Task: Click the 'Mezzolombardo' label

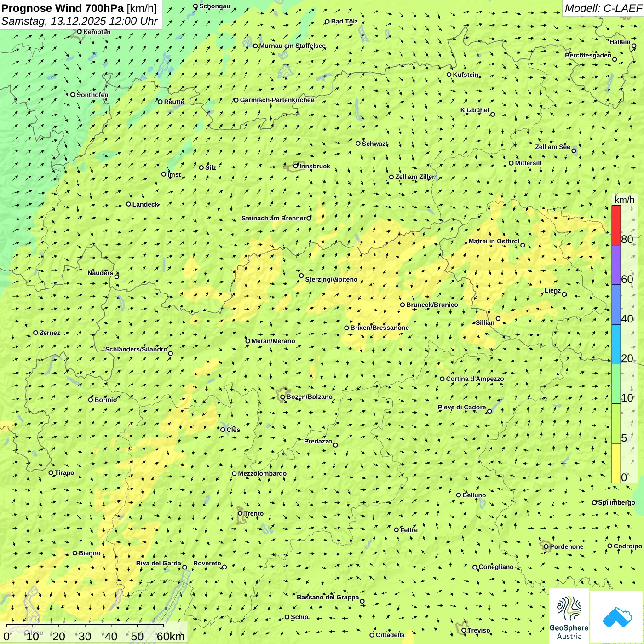Action: pyautogui.click(x=262, y=473)
